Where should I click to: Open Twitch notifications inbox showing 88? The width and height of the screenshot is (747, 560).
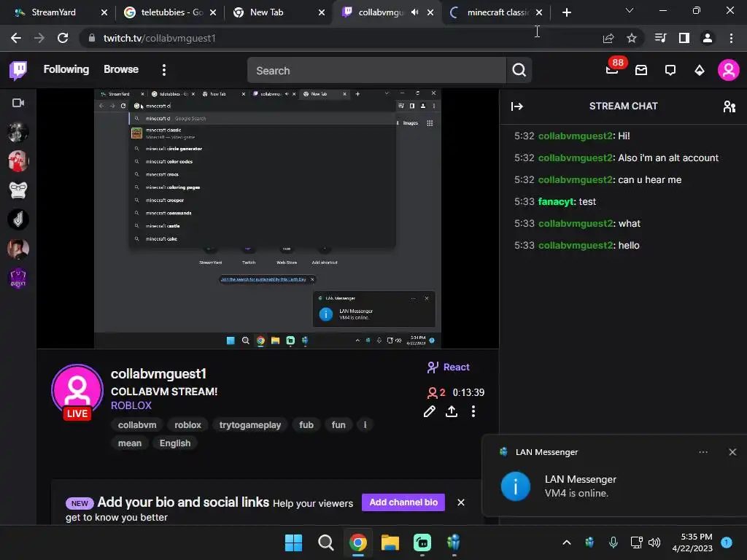coord(612,70)
